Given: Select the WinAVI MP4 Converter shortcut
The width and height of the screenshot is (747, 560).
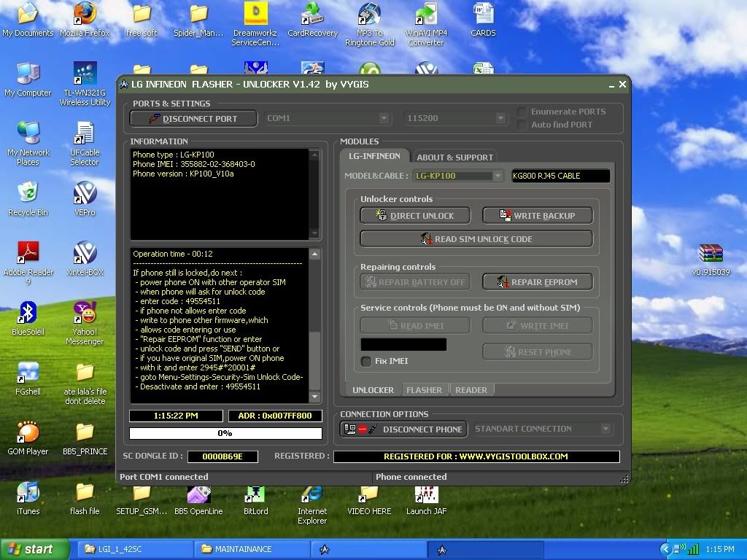Looking at the screenshot, I should 426,24.
